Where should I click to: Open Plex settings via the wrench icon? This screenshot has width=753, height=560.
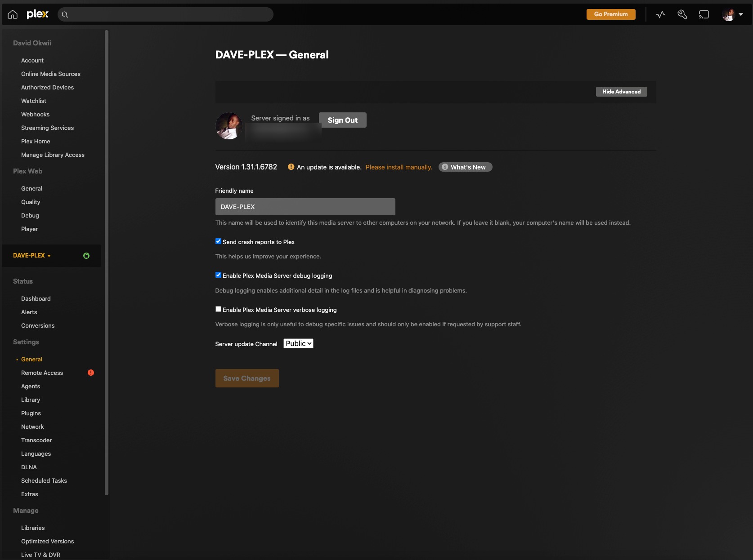[682, 14]
